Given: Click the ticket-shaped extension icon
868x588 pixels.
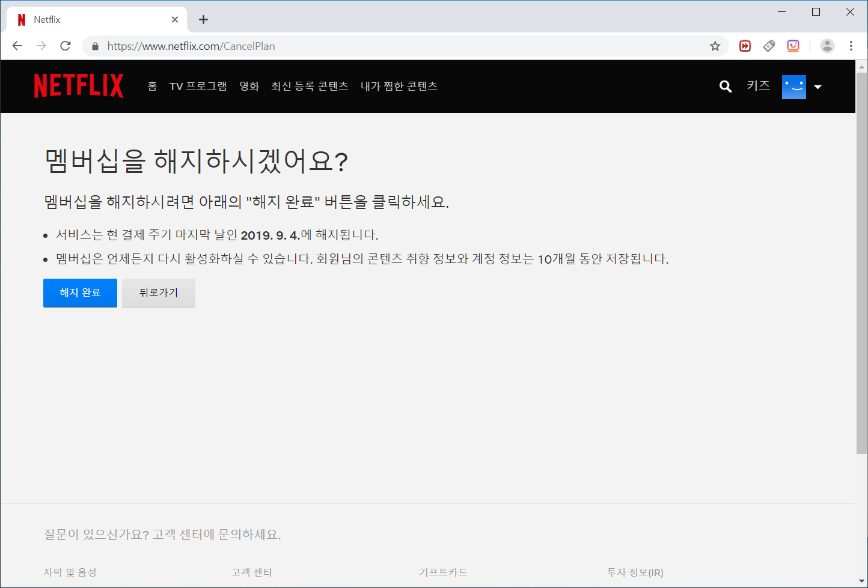Looking at the screenshot, I should pyautogui.click(x=769, y=46).
